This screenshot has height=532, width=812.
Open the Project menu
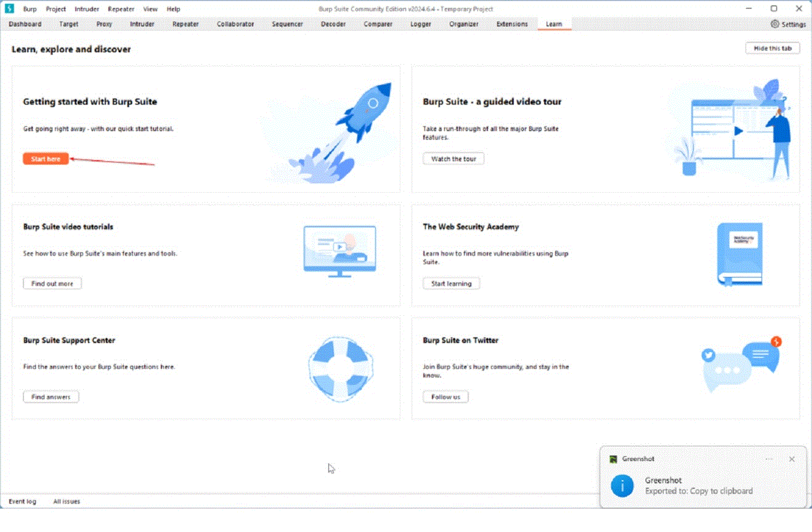55,9
